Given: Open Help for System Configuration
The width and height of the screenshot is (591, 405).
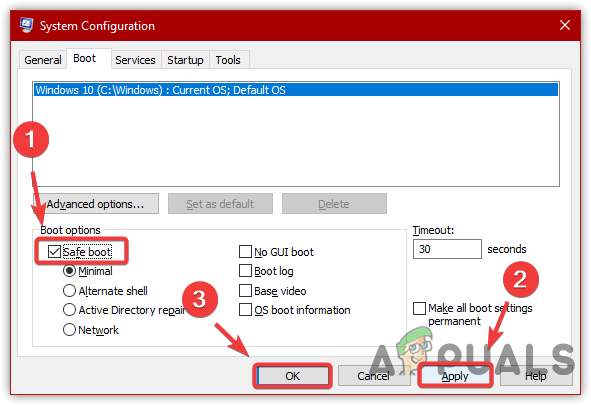Looking at the screenshot, I should pyautogui.click(x=536, y=376).
